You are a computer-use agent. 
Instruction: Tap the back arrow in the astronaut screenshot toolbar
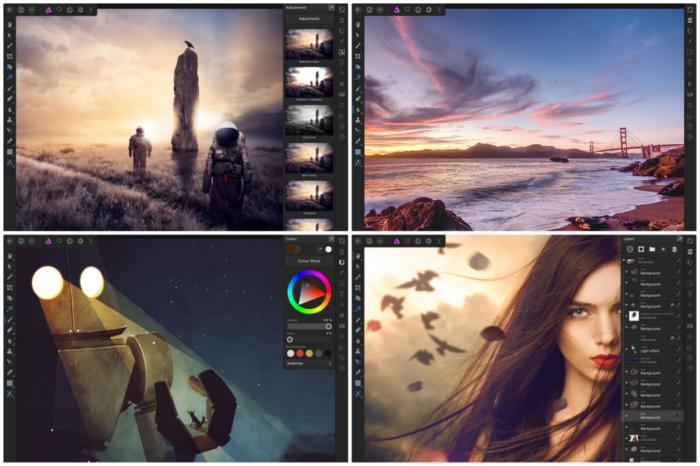click(x=10, y=10)
